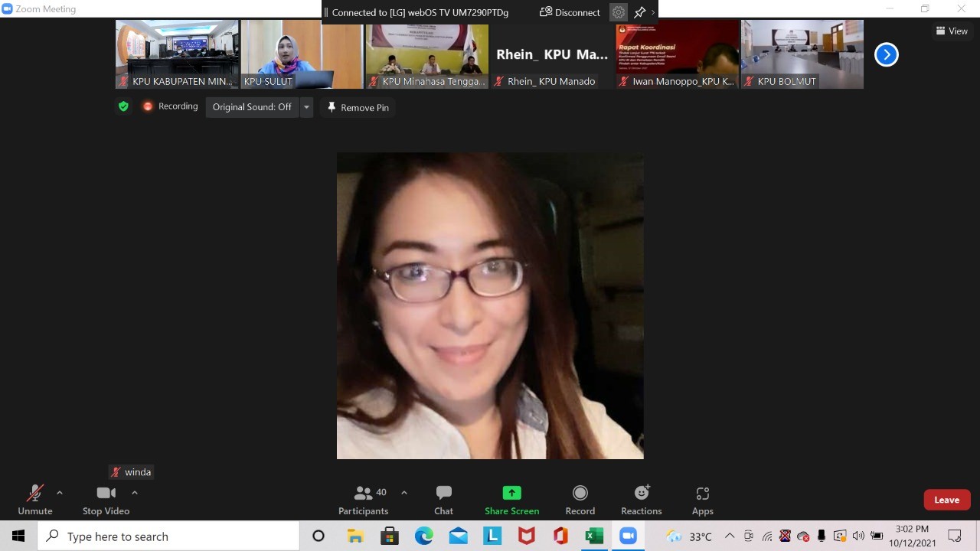Viewport: 980px width, 551px height.
Task: Open the Participants list
Action: [364, 500]
